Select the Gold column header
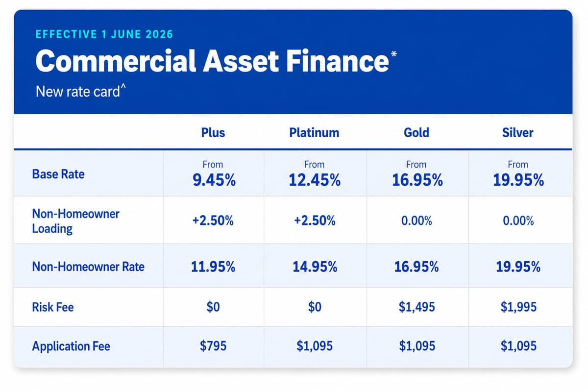 417,132
